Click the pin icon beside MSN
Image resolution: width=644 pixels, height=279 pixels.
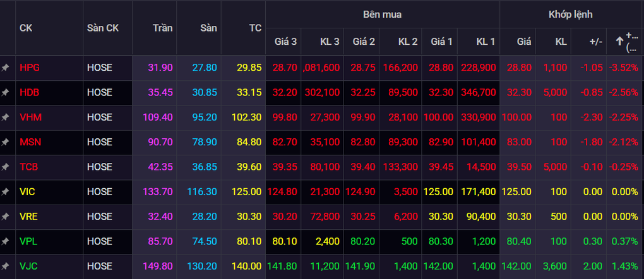point(5,142)
